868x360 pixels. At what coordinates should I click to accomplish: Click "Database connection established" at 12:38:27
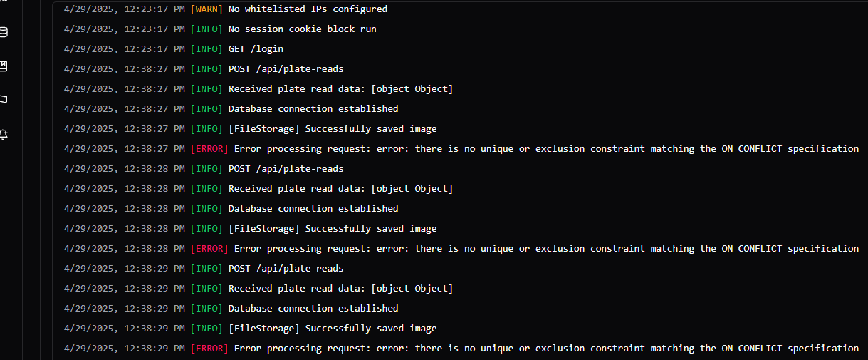point(313,109)
